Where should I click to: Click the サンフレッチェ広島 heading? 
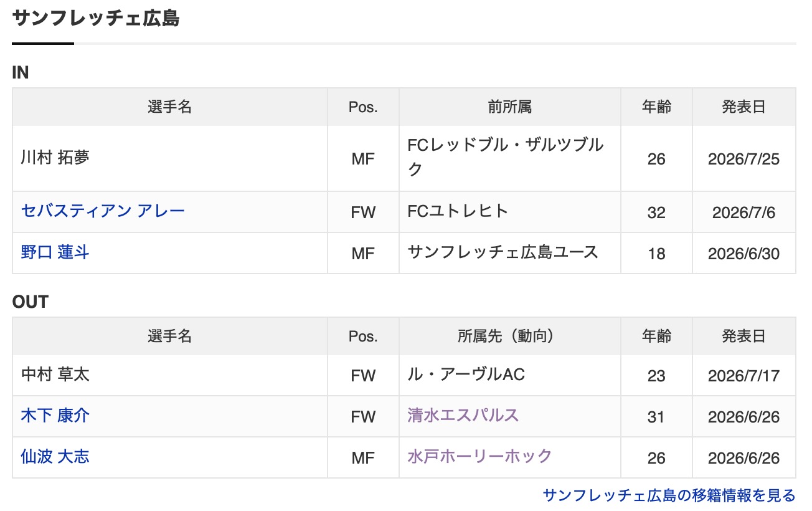pos(96,18)
